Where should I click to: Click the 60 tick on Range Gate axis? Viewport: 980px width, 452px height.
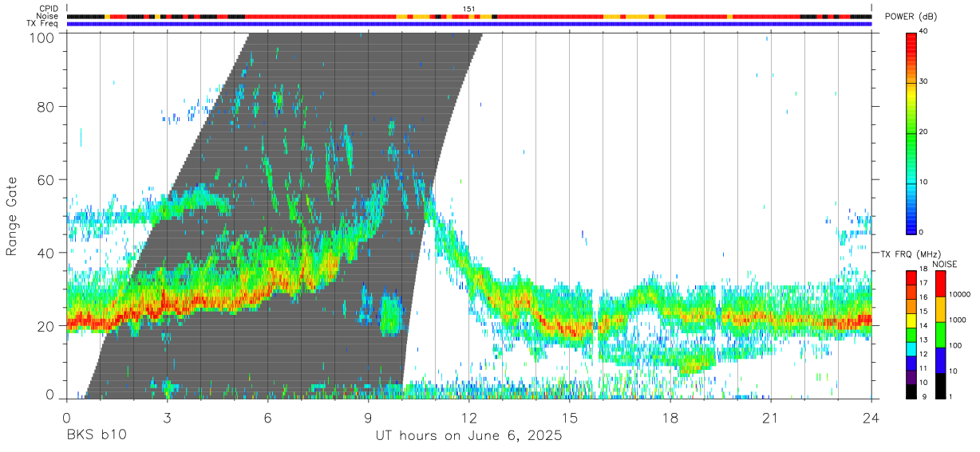pos(46,180)
